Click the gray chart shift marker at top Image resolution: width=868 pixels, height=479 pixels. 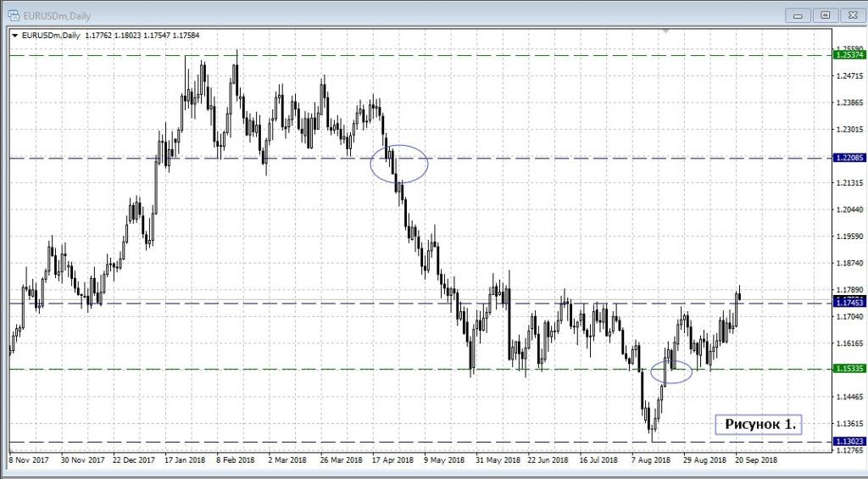point(665,31)
